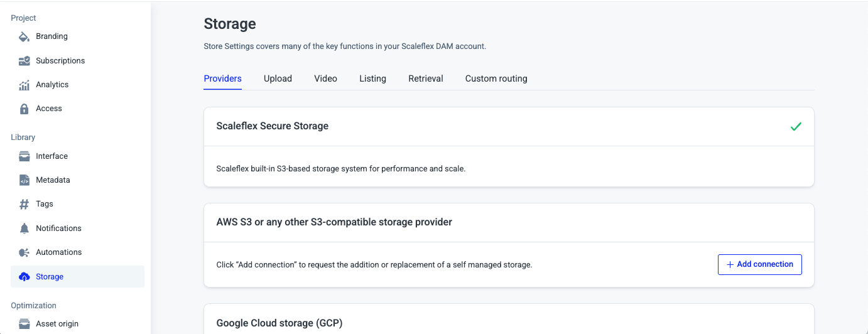The image size is (868, 334).
Task: Open Automations using its gear icon
Action: point(24,252)
